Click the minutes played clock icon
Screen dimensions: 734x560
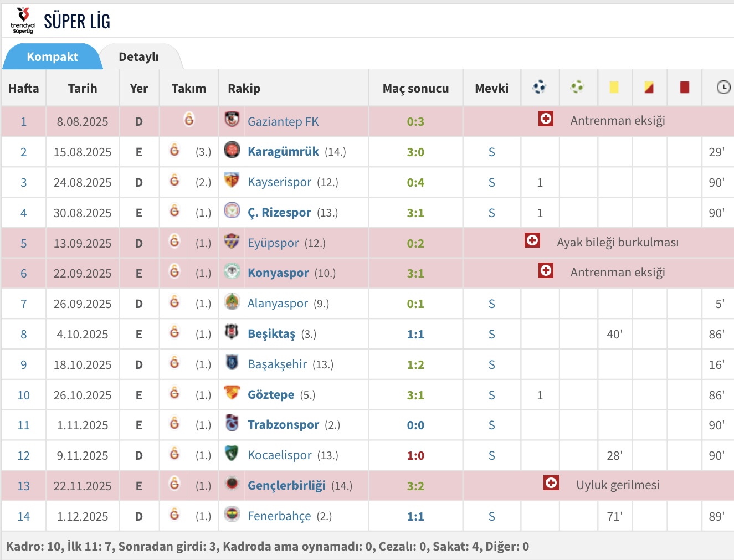(723, 87)
